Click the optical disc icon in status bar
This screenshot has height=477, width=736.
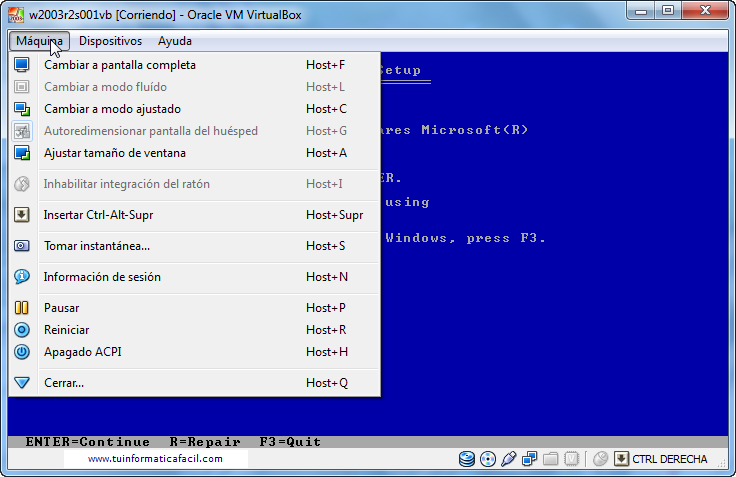(488, 459)
